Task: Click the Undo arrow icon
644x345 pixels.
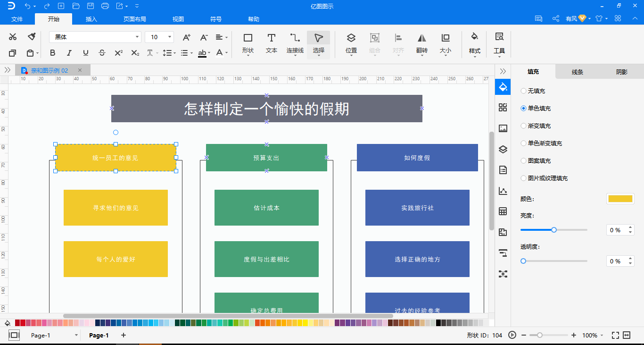Action: click(27, 6)
